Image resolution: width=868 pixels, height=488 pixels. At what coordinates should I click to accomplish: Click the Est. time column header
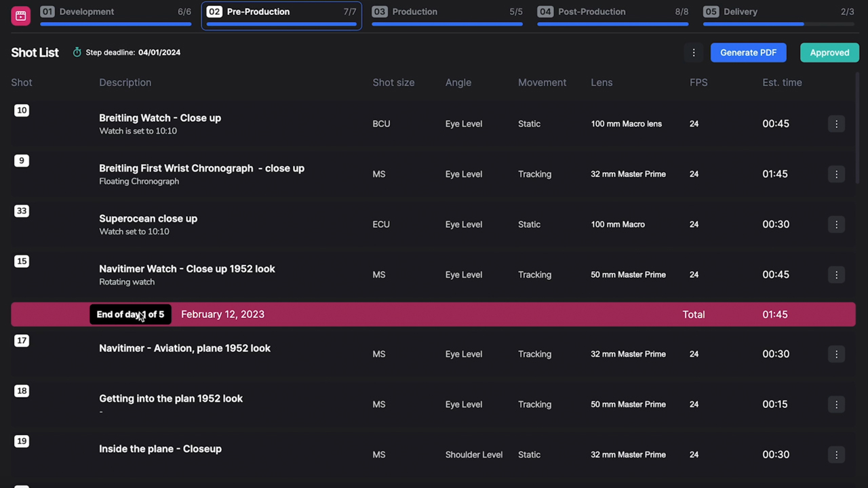782,83
